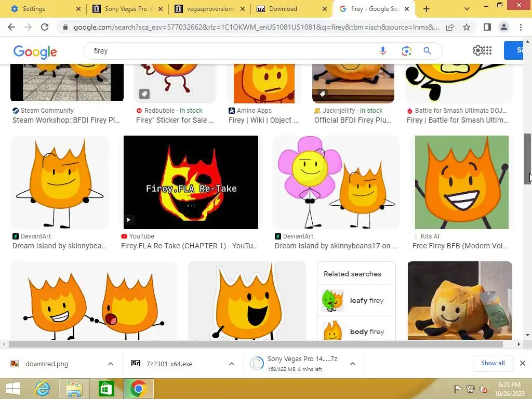The height and width of the screenshot is (399, 532).
Task: Open the network icon in system tray
Action: tap(471, 389)
